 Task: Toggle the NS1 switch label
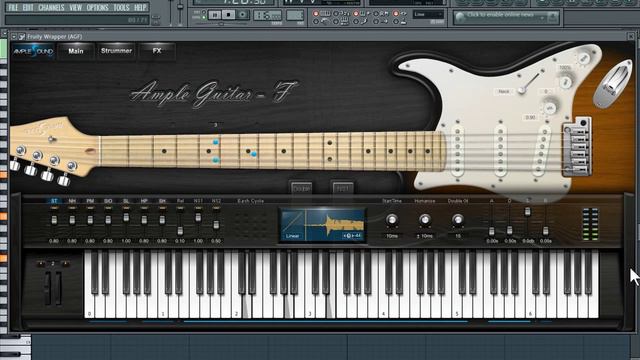198,201
